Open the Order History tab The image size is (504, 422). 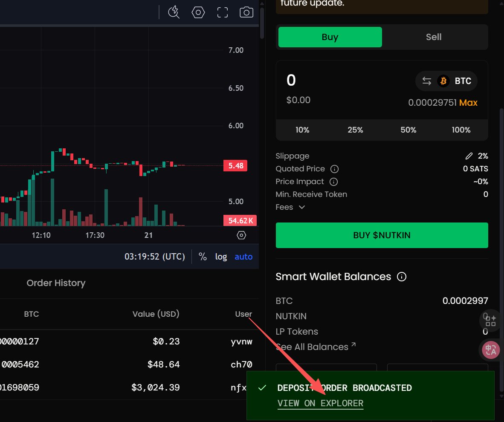pyautogui.click(x=56, y=283)
